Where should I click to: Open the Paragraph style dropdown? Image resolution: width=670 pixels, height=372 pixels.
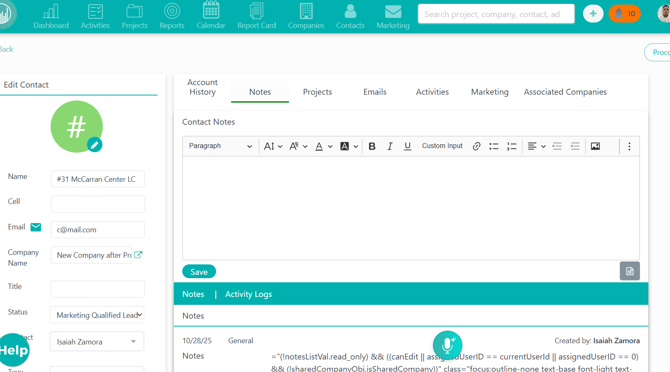coord(220,146)
